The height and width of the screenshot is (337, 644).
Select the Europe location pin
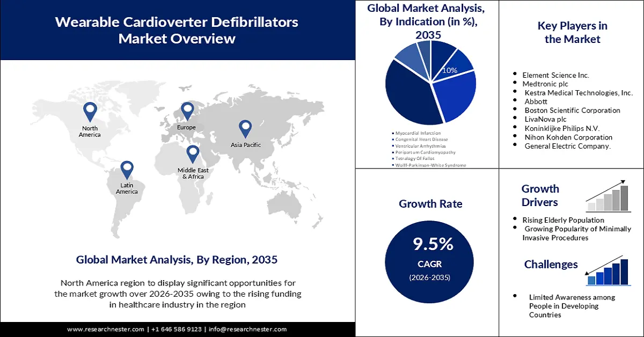coord(187,111)
